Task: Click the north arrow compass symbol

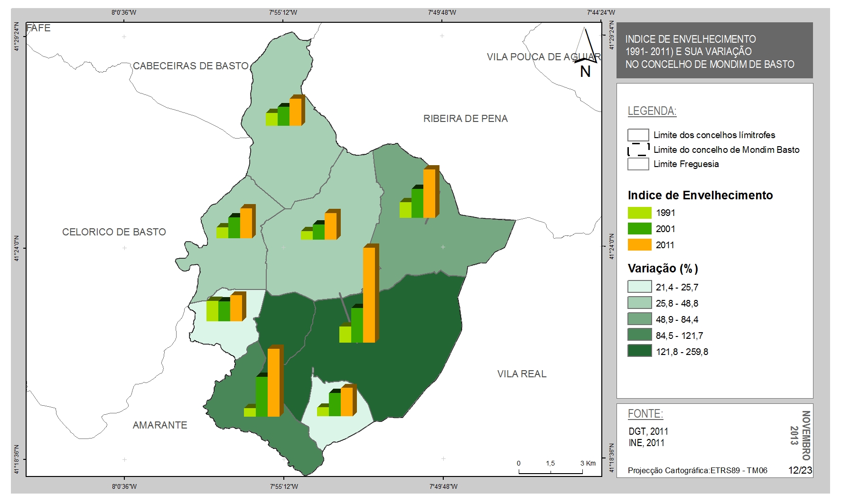Action: 586,52
